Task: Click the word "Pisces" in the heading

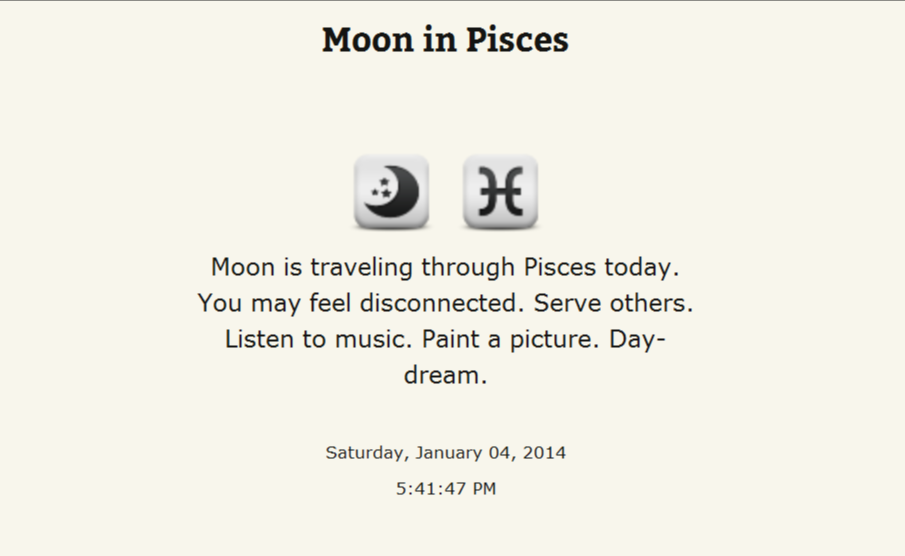Action: 517,40
